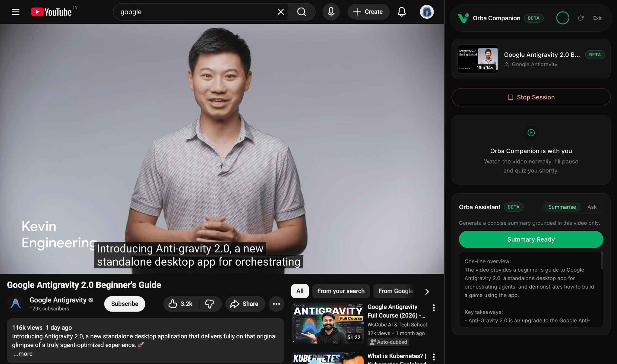Click the play circle icon in Orba Companion
Image resolution: width=617 pixels, height=364 pixels.
coord(531,133)
